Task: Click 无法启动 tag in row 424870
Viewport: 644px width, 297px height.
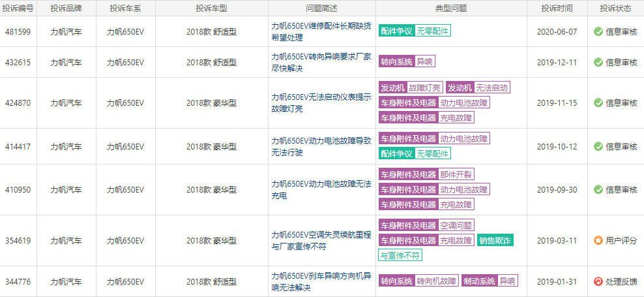Action: 492,87
